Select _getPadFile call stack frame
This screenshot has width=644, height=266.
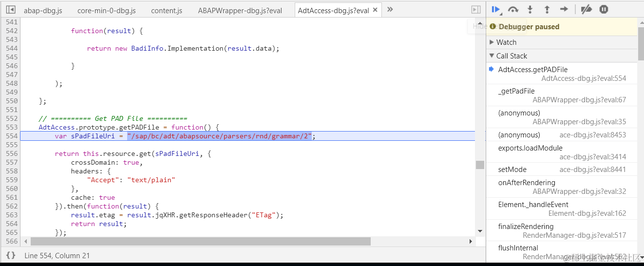click(x=562, y=95)
